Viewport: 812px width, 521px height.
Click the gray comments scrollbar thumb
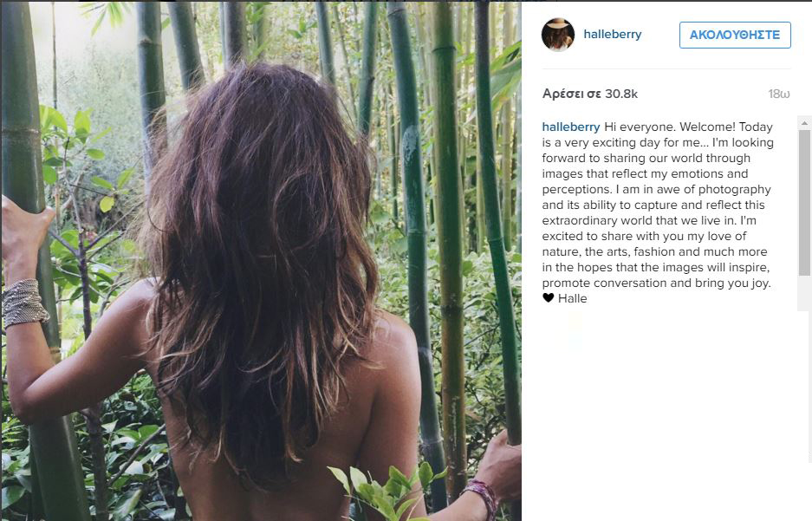click(x=804, y=202)
